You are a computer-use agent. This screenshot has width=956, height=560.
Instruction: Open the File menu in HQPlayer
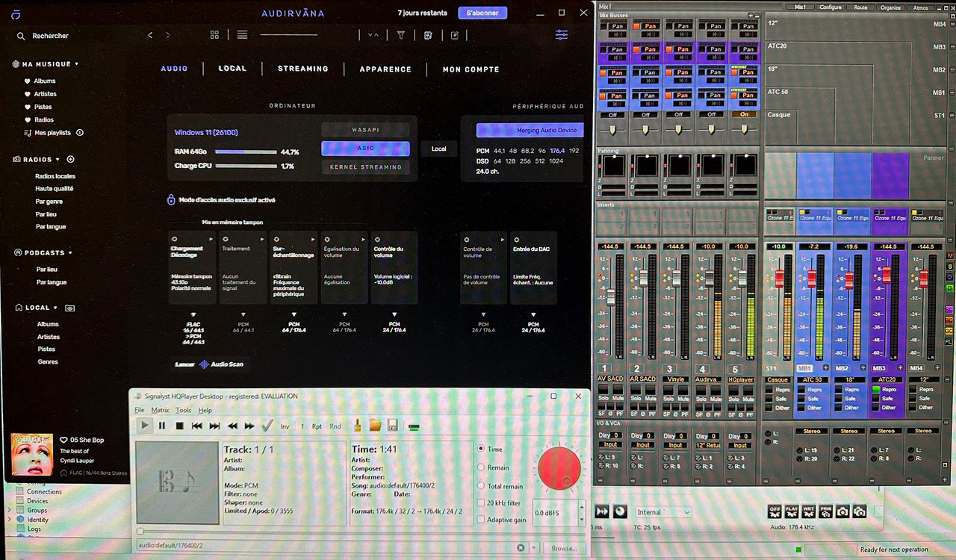(x=139, y=410)
